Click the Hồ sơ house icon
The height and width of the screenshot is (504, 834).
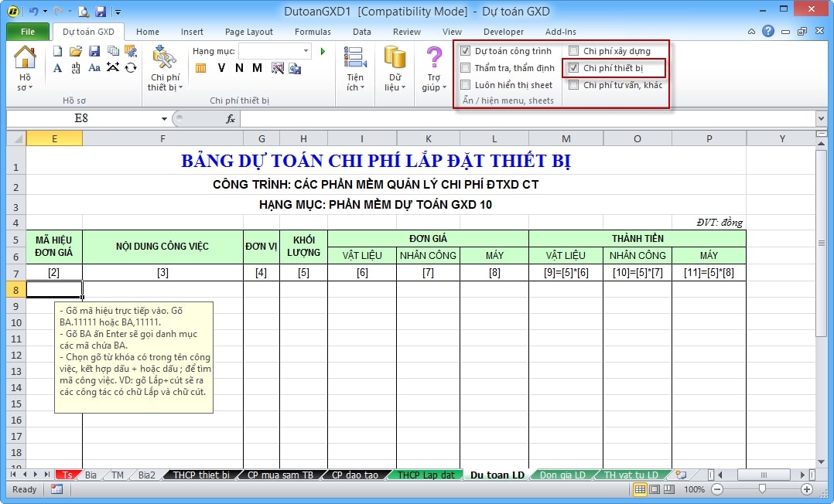tap(25, 59)
